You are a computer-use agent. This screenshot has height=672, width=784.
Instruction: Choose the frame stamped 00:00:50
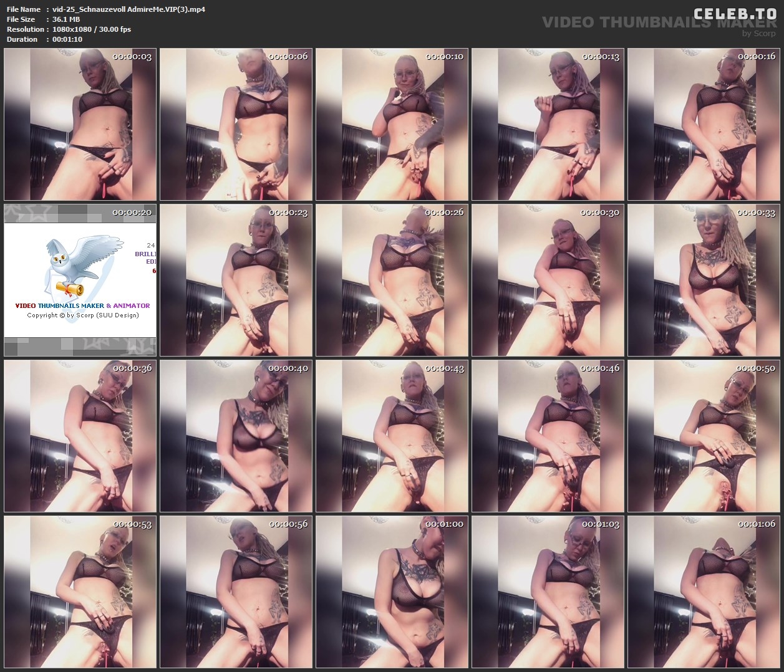click(704, 436)
